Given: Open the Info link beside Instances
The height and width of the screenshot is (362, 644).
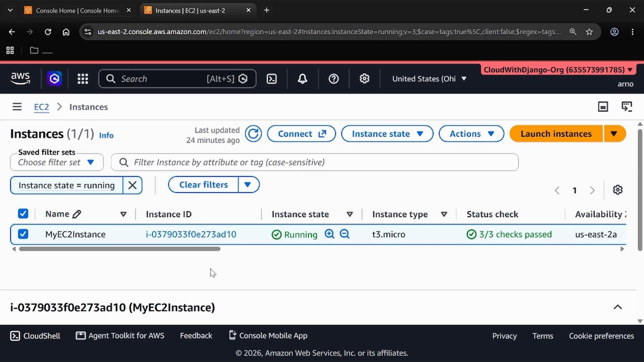Looking at the screenshot, I should tap(106, 135).
